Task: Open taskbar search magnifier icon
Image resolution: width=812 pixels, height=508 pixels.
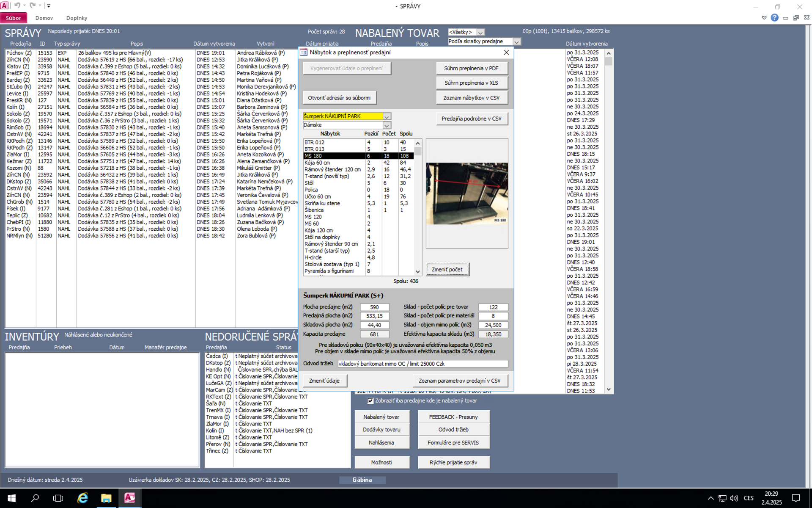Action: pyautogui.click(x=35, y=498)
